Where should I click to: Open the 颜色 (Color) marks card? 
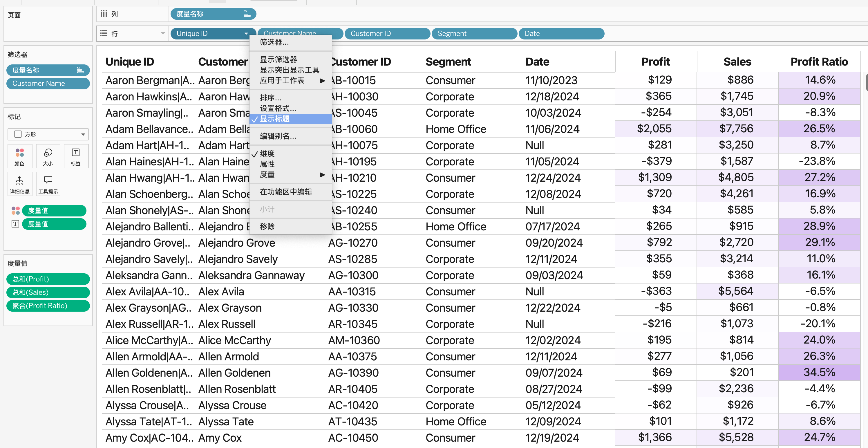19,156
